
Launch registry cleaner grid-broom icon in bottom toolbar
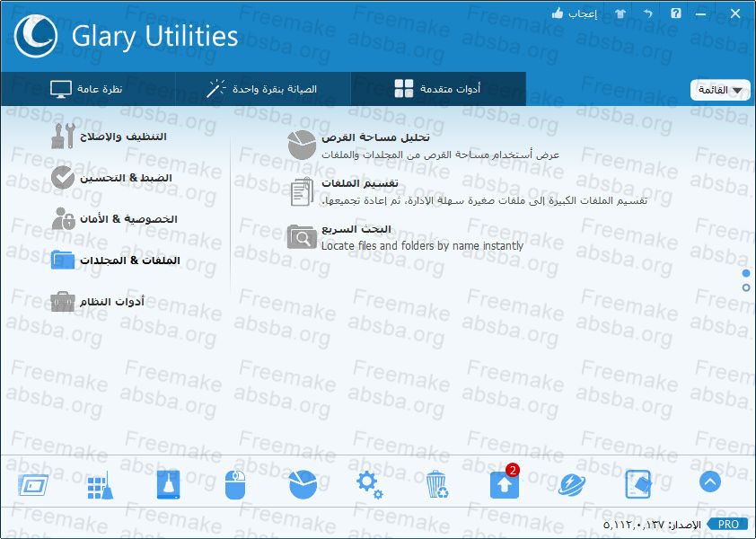click(101, 484)
